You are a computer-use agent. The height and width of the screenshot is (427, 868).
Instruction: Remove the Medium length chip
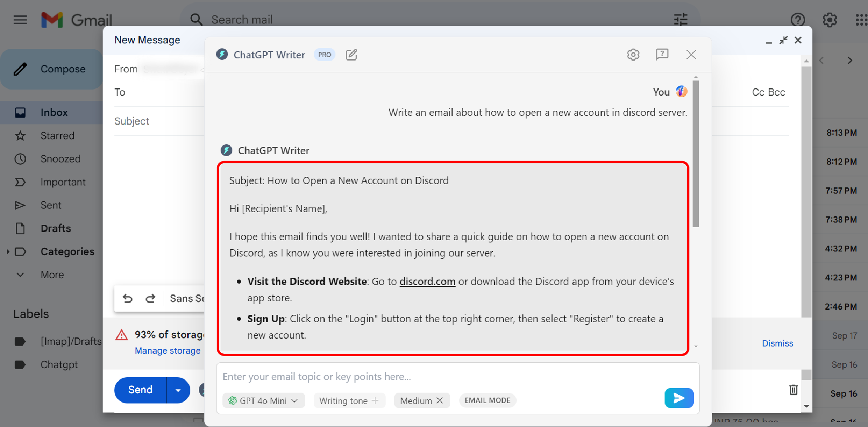pos(439,401)
